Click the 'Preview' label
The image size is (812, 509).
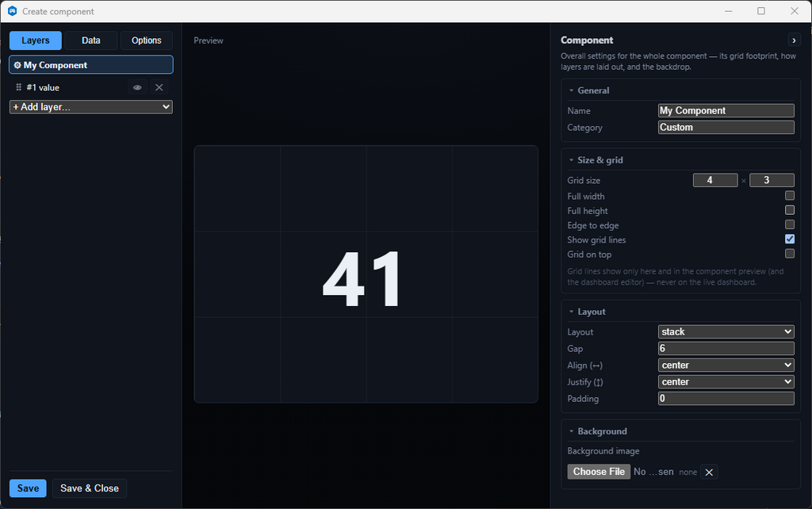click(x=209, y=40)
